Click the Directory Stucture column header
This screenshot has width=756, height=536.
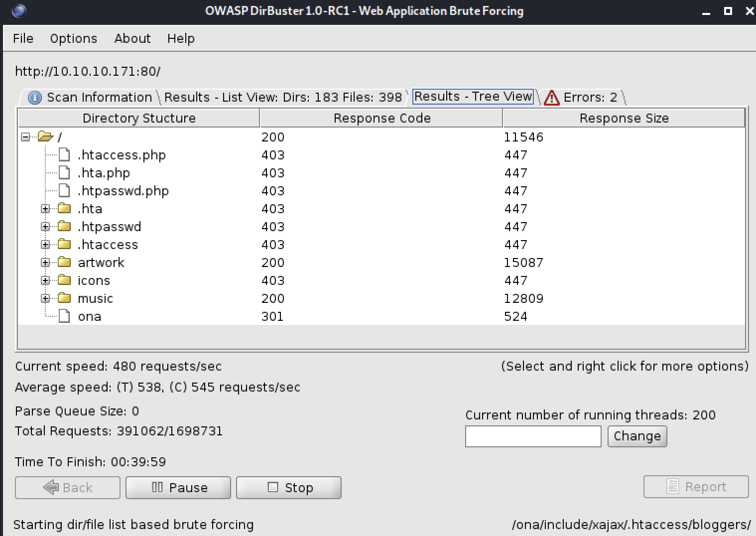point(139,118)
